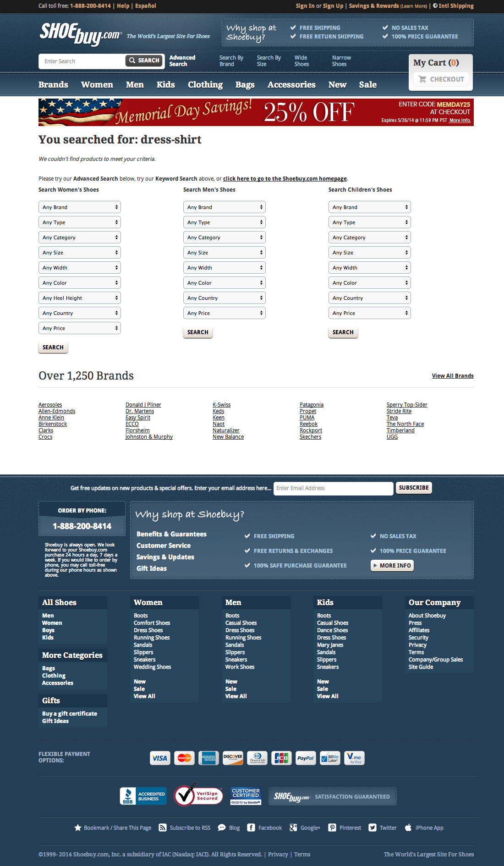Open the Clothing navigation menu

point(205,85)
